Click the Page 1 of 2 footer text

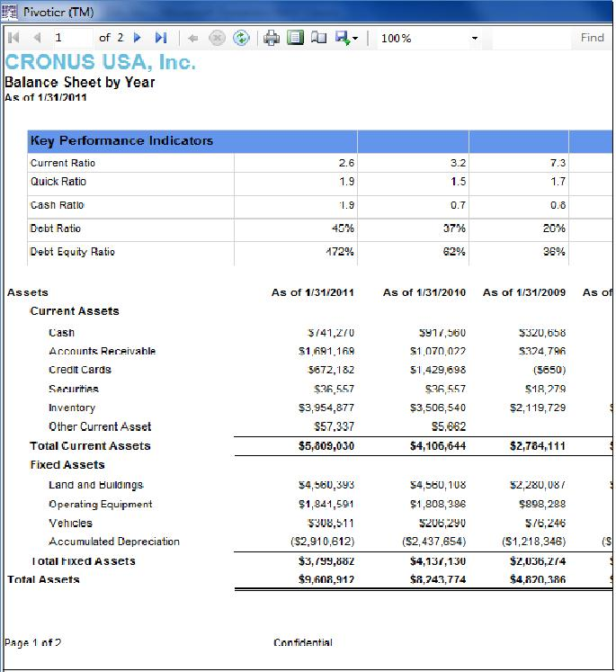coord(32,642)
